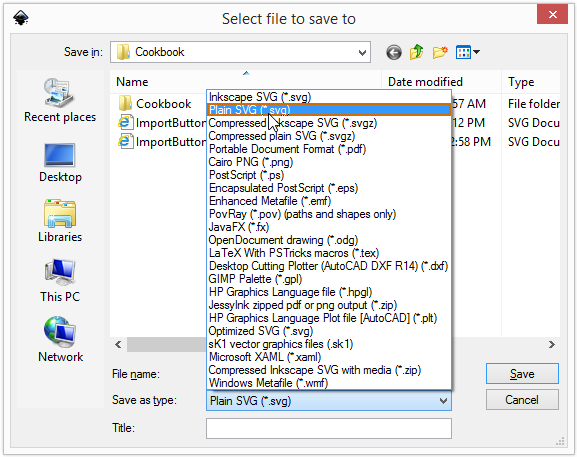Select PostScript (*.ps) option
This screenshot has width=577, height=457.
329,175
